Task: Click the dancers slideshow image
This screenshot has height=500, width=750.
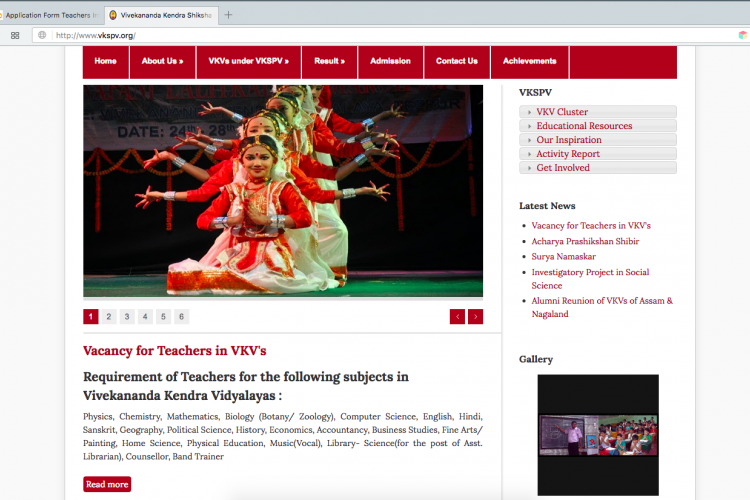Action: 283,191
